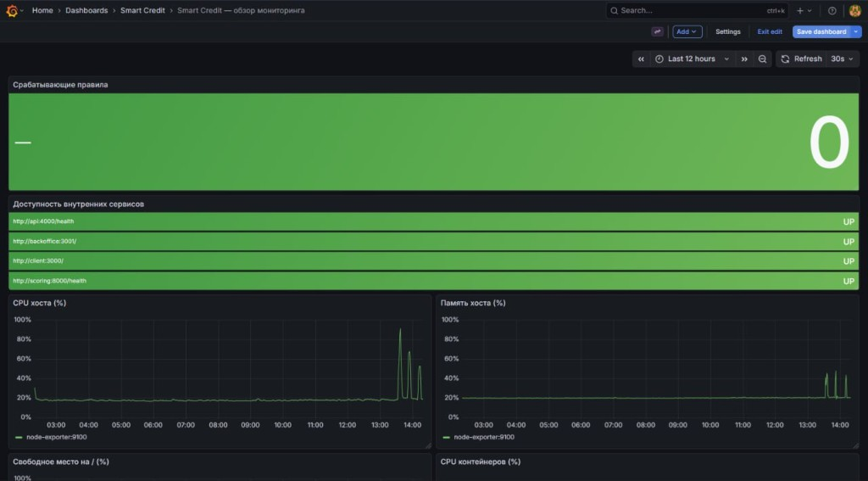Go to Home breadcrumb
The image size is (868, 481).
tap(42, 10)
